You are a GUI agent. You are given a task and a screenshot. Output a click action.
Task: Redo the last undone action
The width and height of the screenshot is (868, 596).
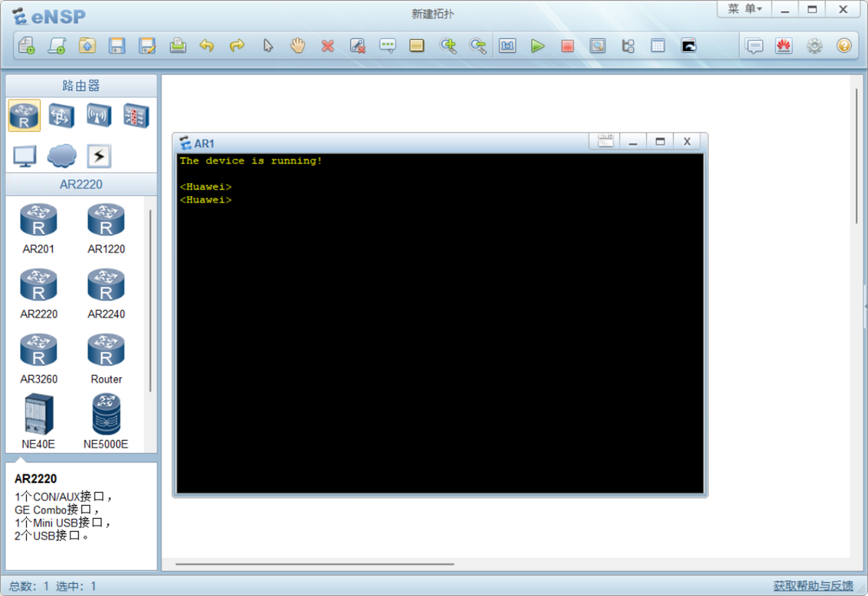237,46
